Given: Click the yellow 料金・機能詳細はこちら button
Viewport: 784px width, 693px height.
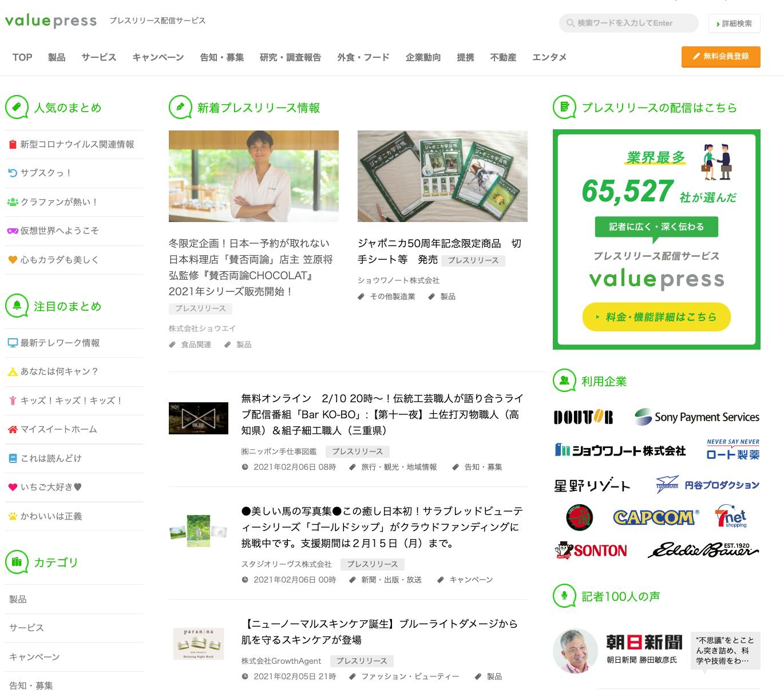Looking at the screenshot, I should [x=656, y=317].
